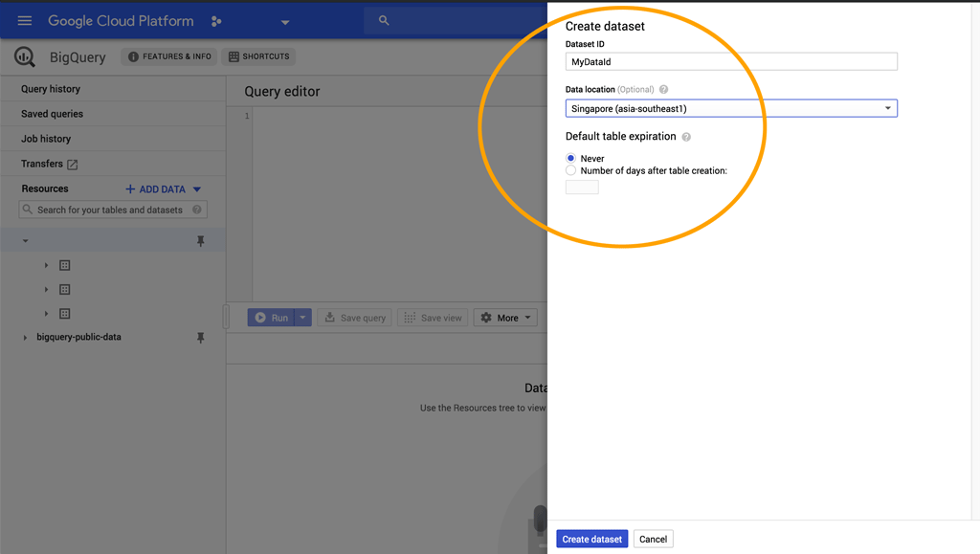The width and height of the screenshot is (980, 554).
Task: Click the Transfers external-link icon
Action: [73, 165]
